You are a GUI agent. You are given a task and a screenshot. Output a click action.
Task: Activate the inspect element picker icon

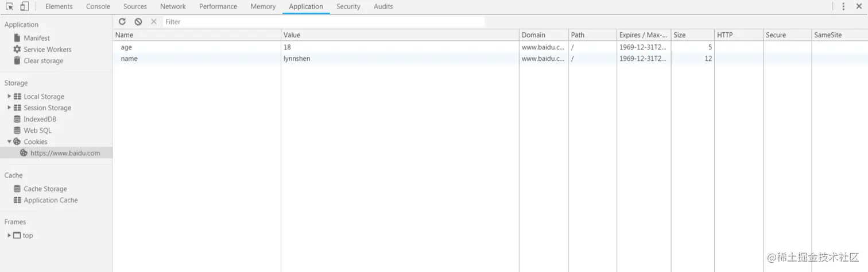click(x=10, y=6)
